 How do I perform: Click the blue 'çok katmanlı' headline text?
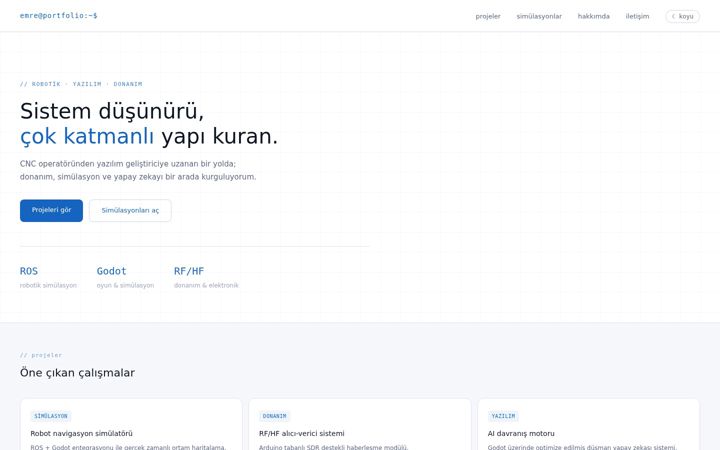tap(87, 136)
